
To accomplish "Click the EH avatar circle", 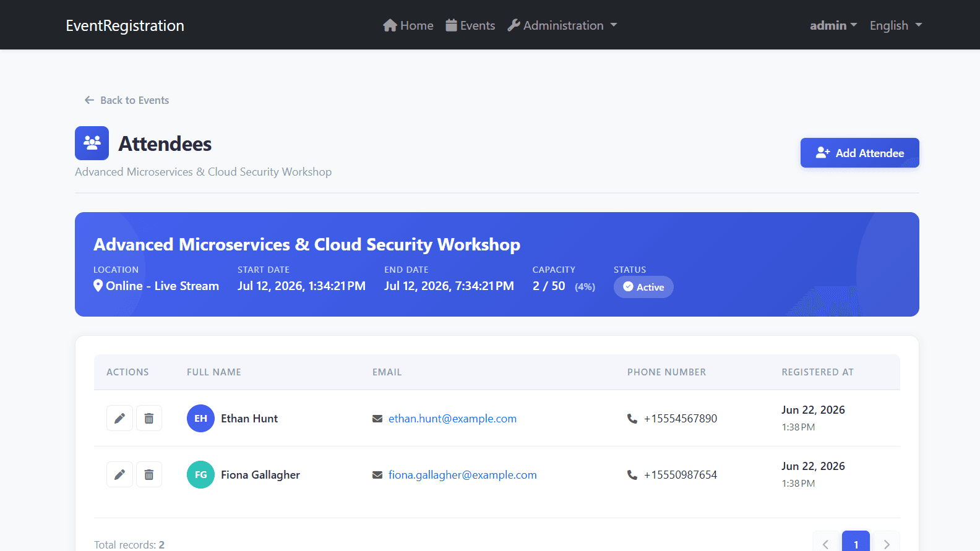I will (x=200, y=418).
